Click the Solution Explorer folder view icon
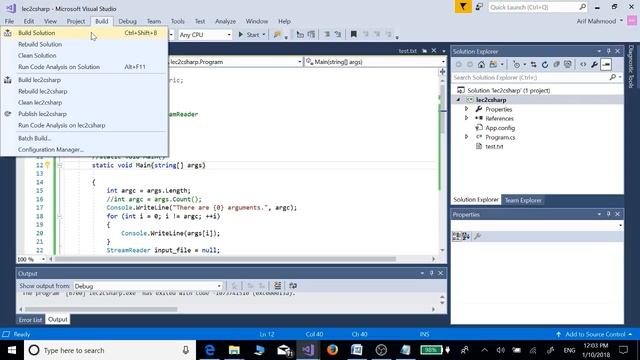 tap(493, 64)
